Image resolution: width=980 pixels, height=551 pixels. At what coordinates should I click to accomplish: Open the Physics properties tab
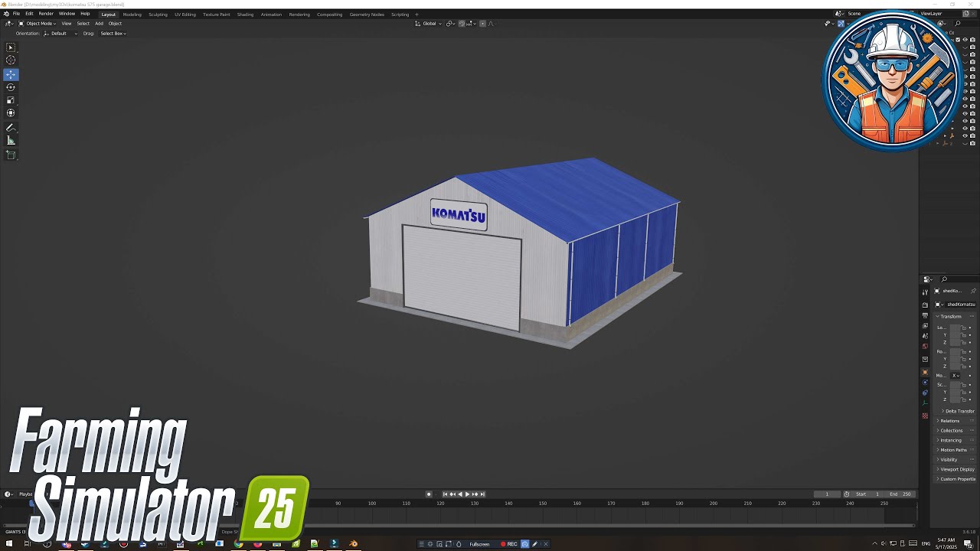point(925,382)
